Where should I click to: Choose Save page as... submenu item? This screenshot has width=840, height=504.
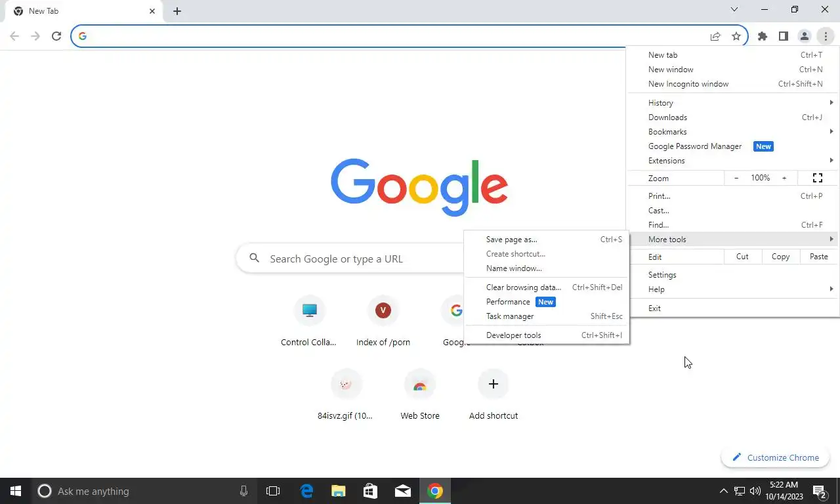546,240
